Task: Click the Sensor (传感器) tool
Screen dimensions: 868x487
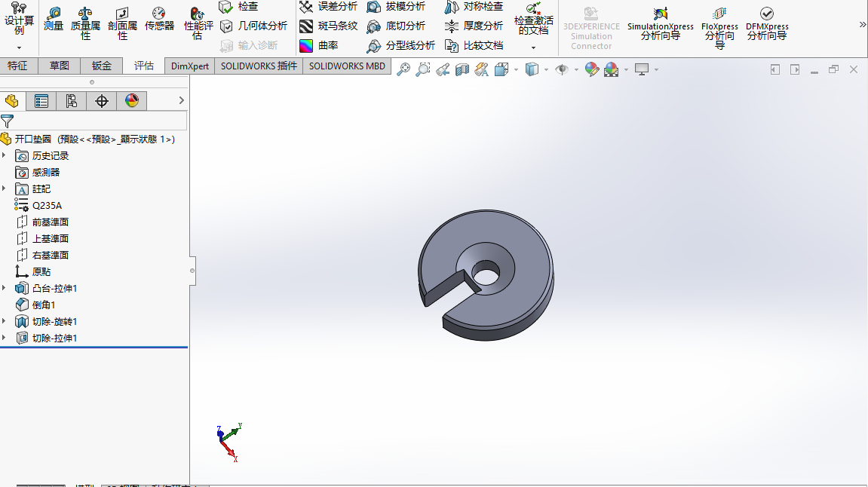Action: pos(159,20)
